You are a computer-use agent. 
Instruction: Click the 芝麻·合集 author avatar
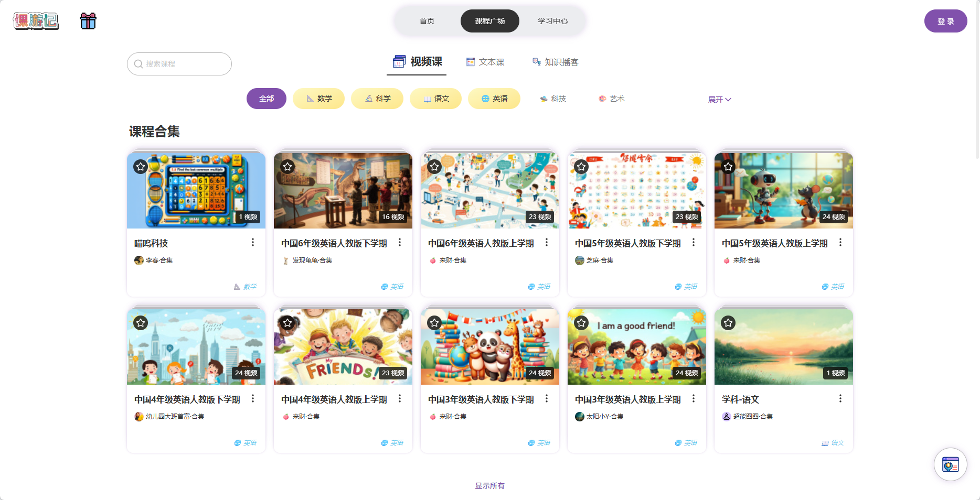click(x=580, y=260)
